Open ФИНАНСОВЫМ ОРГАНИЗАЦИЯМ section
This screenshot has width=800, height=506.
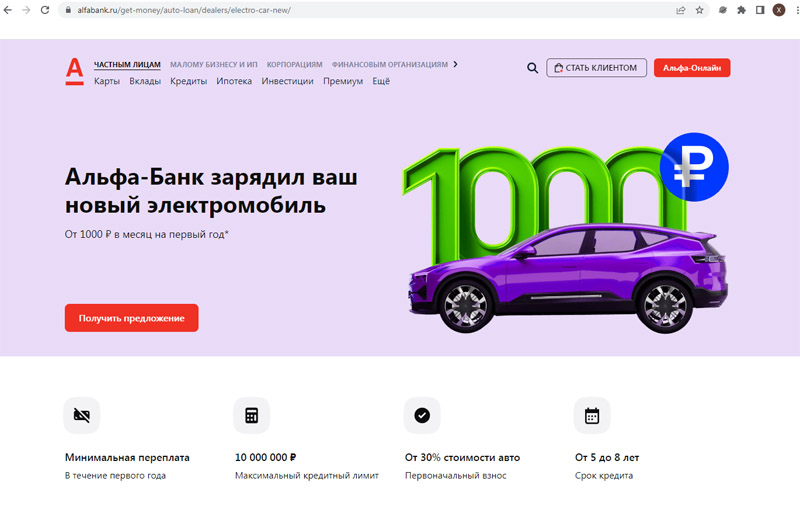pos(390,64)
